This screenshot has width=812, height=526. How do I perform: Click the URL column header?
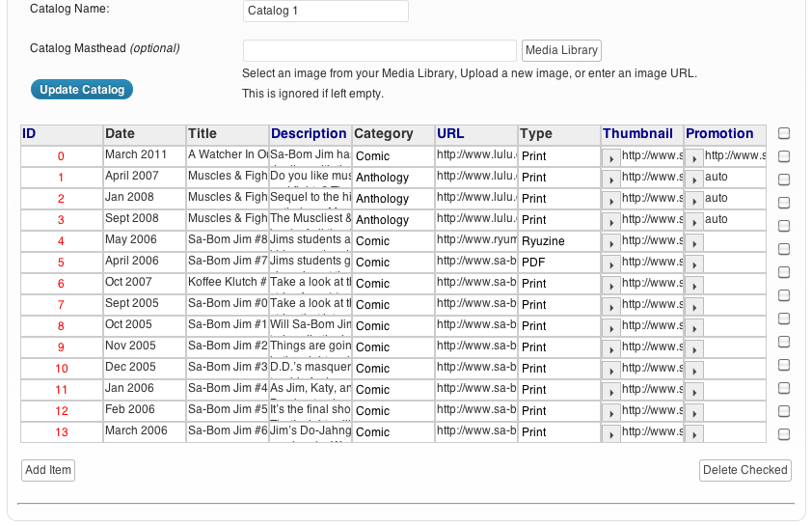[450, 134]
